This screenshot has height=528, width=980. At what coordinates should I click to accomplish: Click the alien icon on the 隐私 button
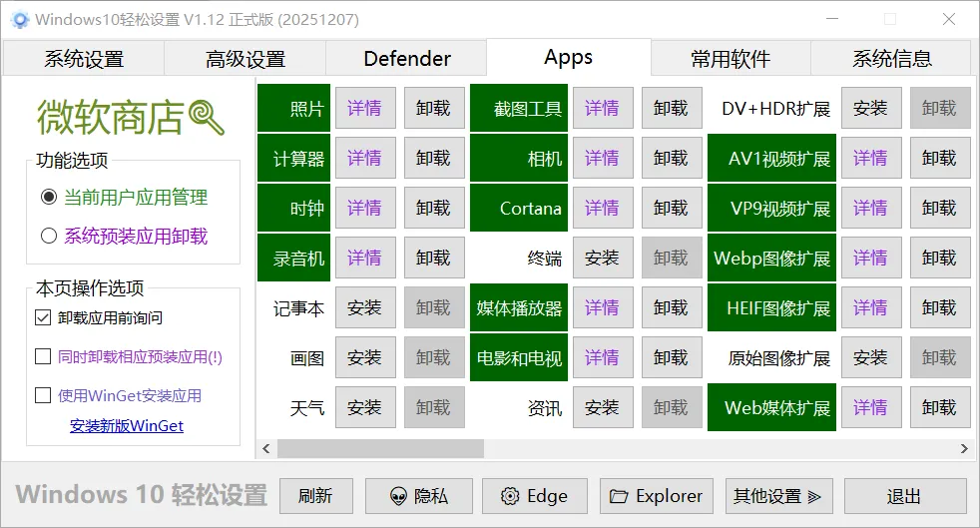click(398, 497)
